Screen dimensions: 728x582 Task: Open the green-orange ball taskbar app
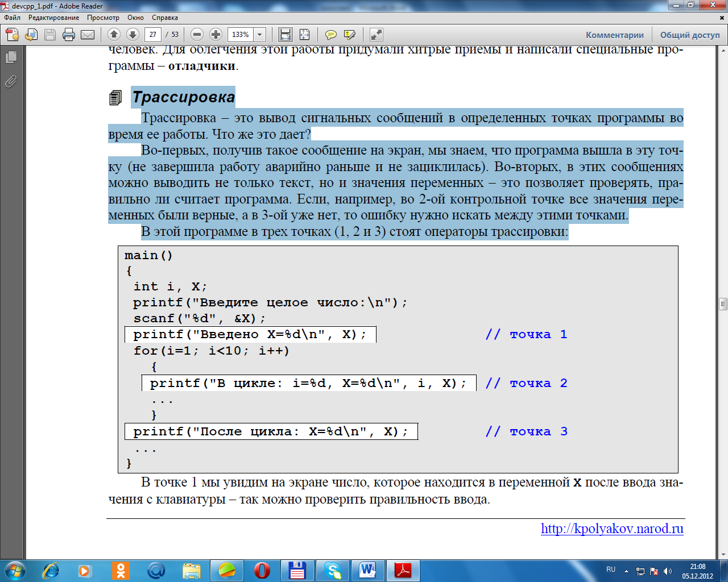tap(227, 570)
